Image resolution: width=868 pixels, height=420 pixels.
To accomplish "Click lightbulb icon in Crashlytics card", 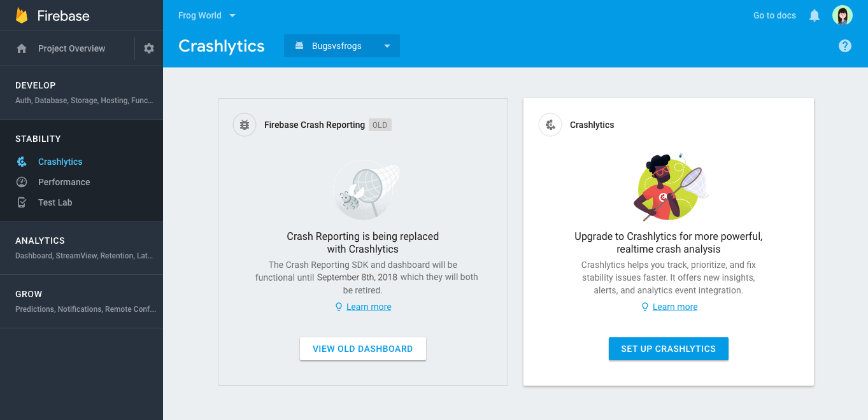I will (x=645, y=307).
